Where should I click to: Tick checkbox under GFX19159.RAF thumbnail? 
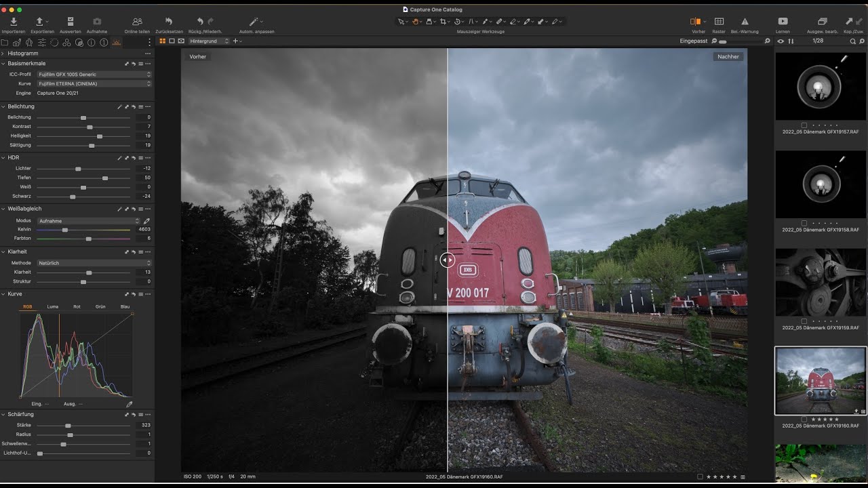coord(804,321)
